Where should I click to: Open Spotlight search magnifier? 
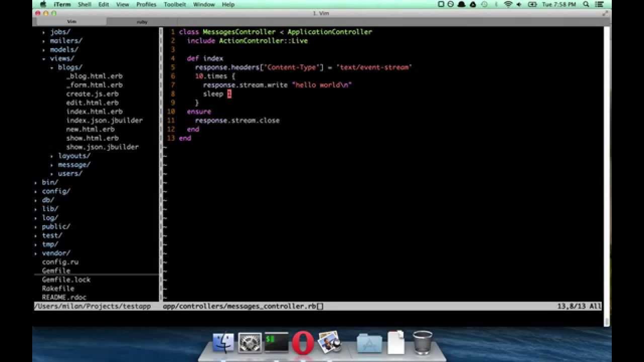click(586, 5)
